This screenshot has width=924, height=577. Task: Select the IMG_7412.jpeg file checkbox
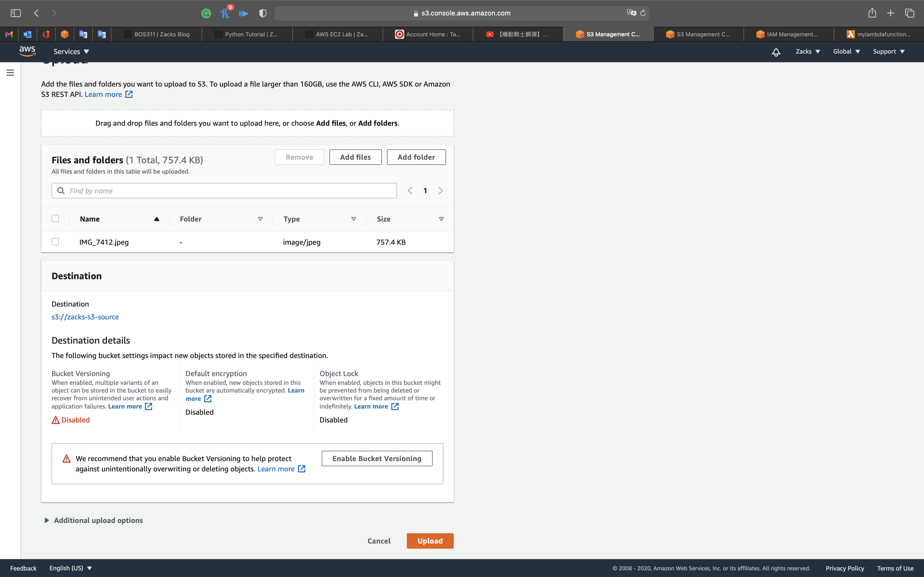pos(55,242)
